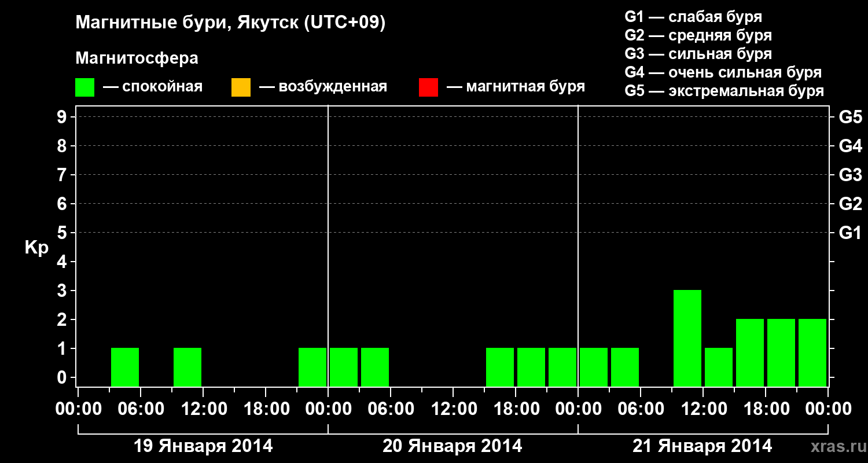The height and width of the screenshot is (463, 868).
Task: Click the 00:00–03:00 bar on 21 Января
Action: [594, 367]
